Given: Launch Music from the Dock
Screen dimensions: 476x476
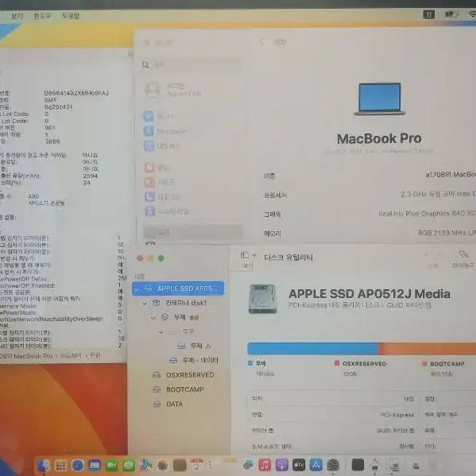Looking at the screenshot, I should [x=265, y=465].
